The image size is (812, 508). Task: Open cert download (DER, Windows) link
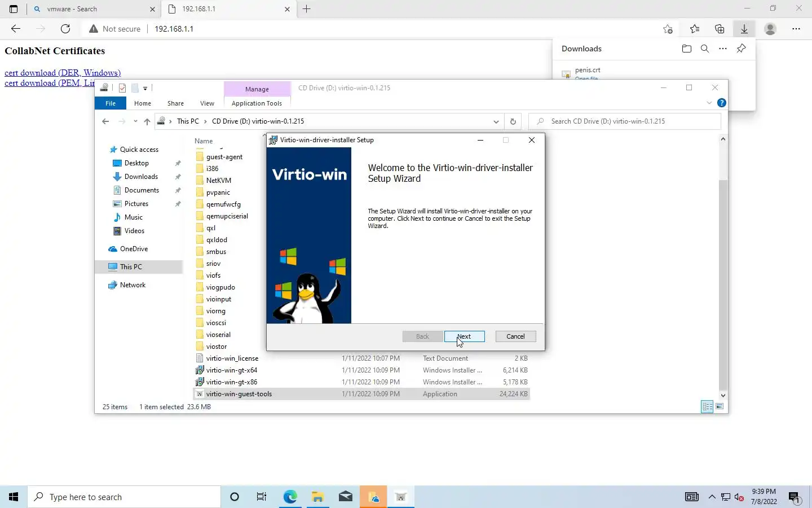point(63,73)
